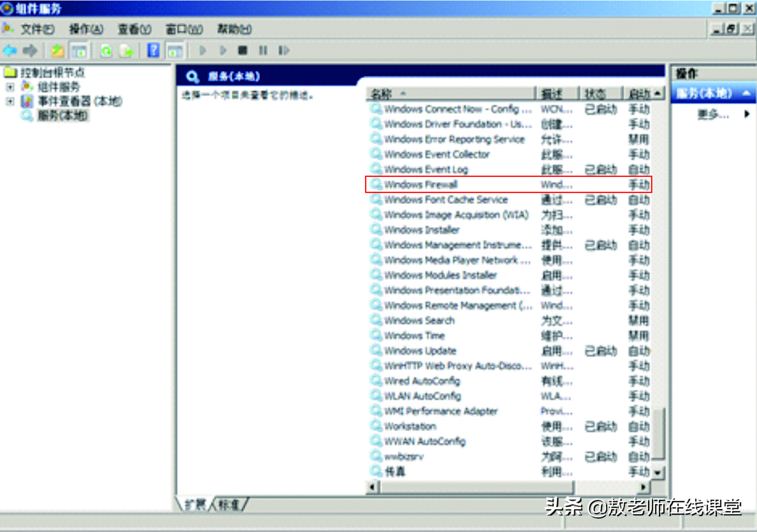Click the Stop service square icon

[242, 51]
